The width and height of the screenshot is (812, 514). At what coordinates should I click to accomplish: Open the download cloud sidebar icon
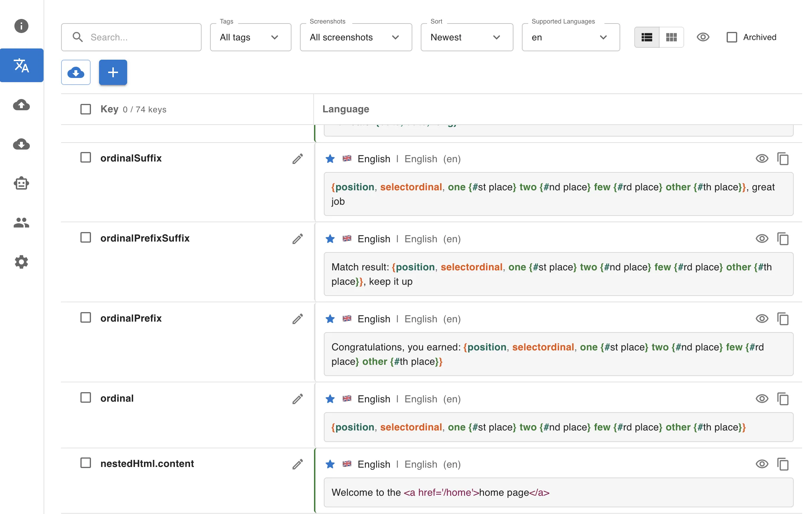tap(21, 144)
